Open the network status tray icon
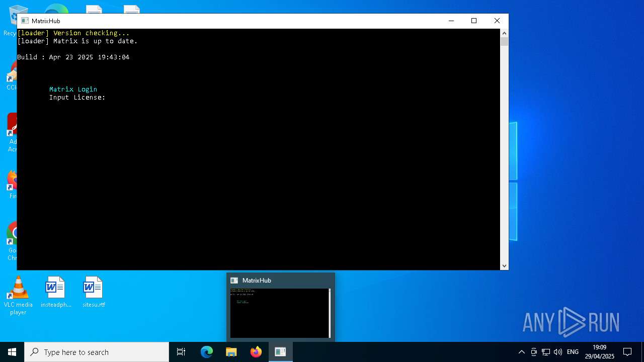 [546, 352]
